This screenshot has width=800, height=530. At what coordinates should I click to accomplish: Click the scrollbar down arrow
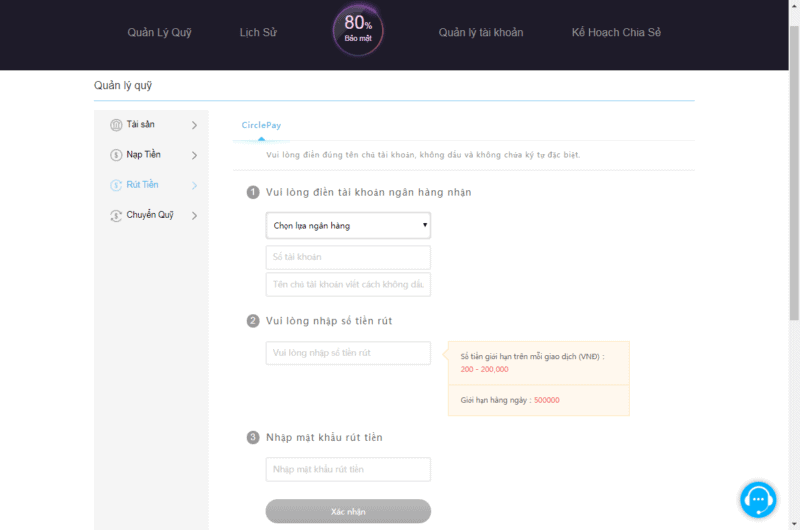pyautogui.click(x=794, y=524)
